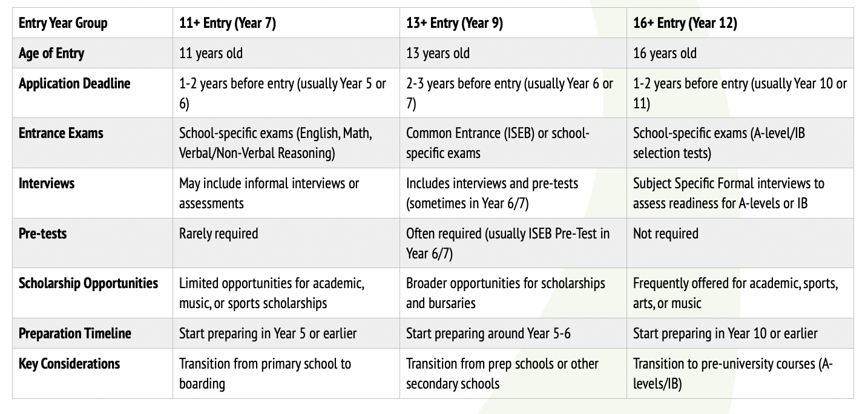Click the "Entrance Exams" row label

(x=61, y=133)
